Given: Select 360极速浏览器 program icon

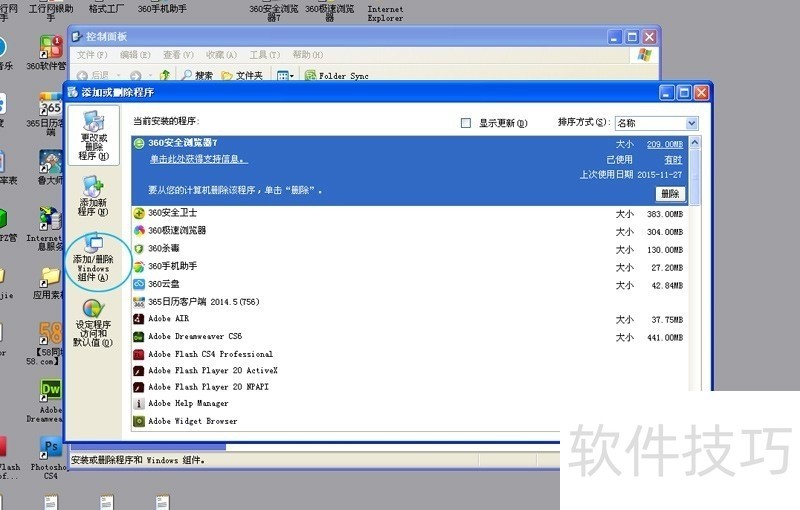Looking at the screenshot, I should [139, 231].
